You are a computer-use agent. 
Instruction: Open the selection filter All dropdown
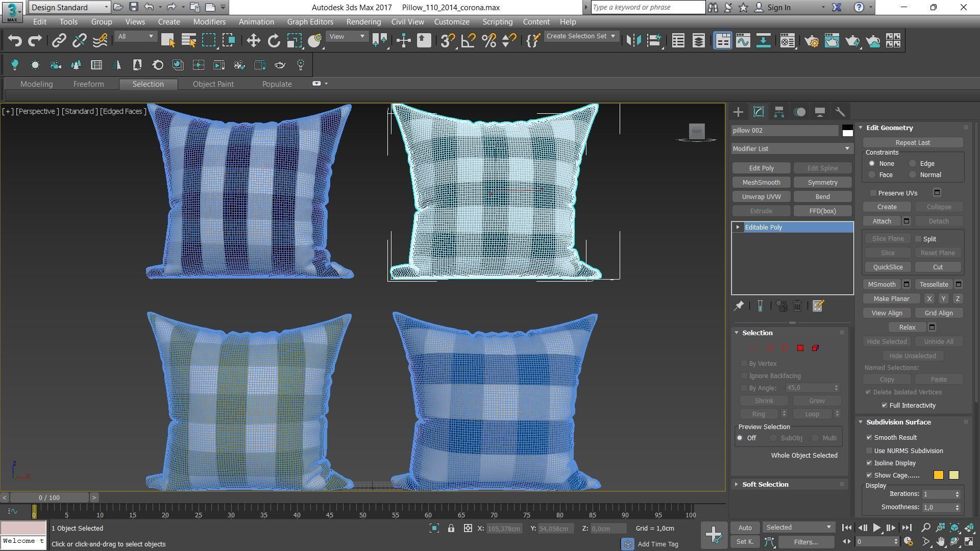[135, 36]
